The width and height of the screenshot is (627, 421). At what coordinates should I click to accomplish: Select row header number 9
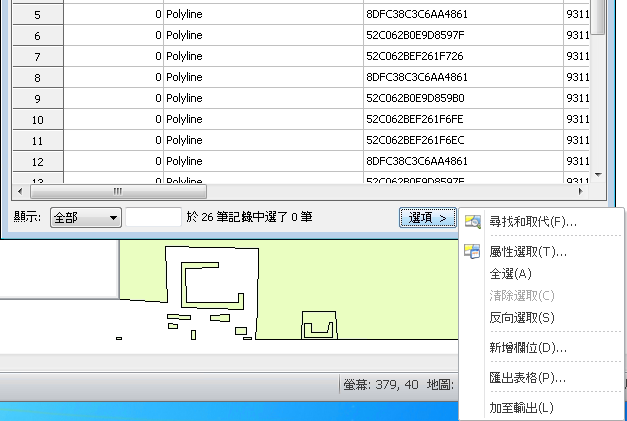tap(37, 98)
